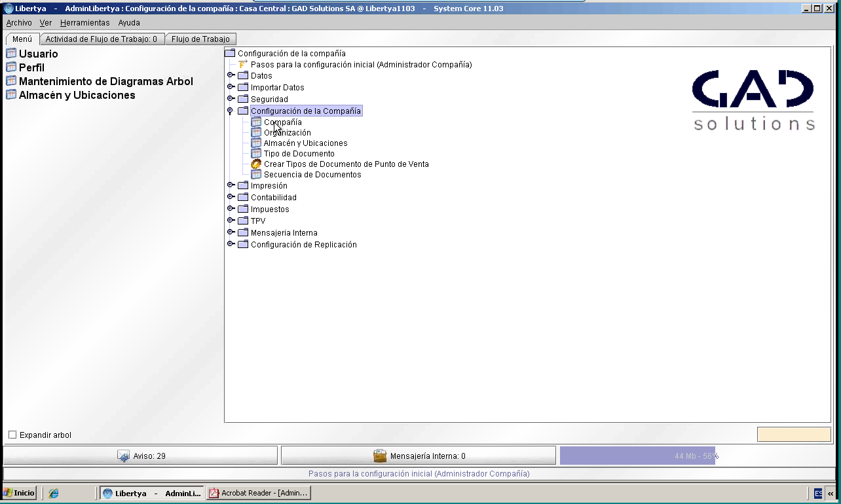Select the Tipo de Documento tree item
This screenshot has width=841, height=504.
[x=299, y=153]
